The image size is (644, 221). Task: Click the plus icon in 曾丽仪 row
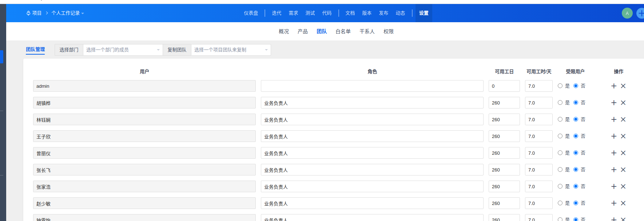click(614, 153)
